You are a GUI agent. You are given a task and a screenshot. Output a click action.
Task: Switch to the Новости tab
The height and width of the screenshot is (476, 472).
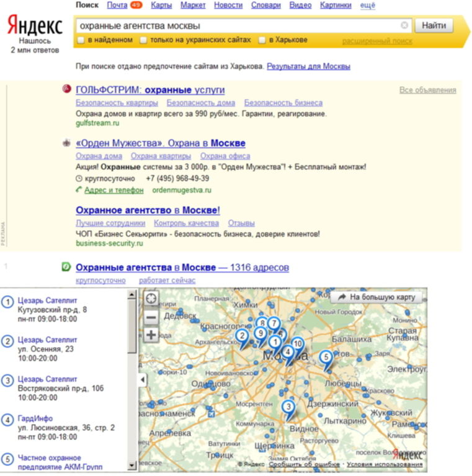point(228,5)
